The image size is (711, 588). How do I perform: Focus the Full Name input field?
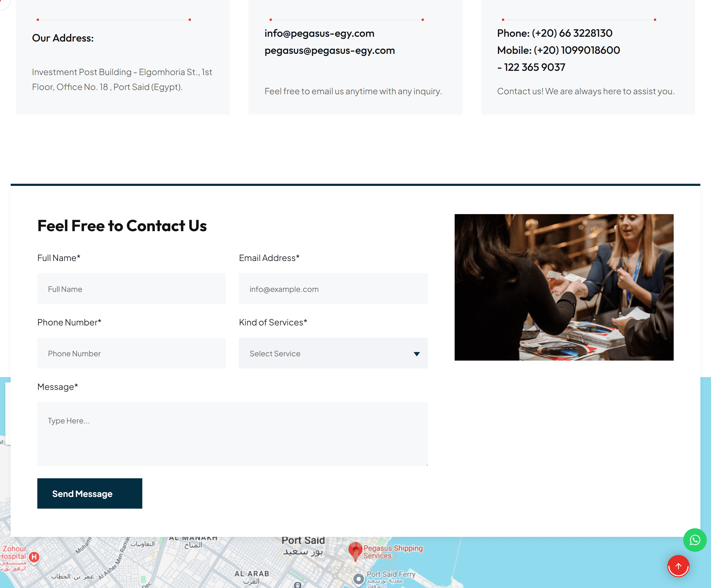pyautogui.click(x=131, y=289)
